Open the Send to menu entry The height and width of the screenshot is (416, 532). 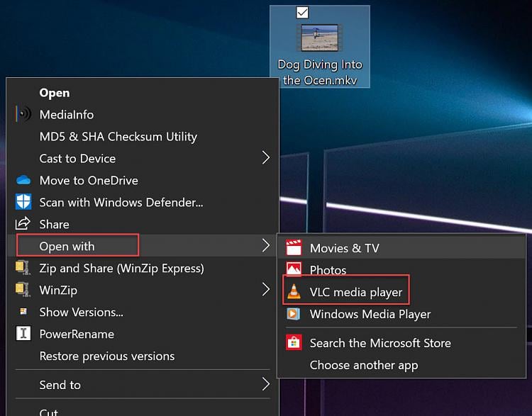click(142, 385)
